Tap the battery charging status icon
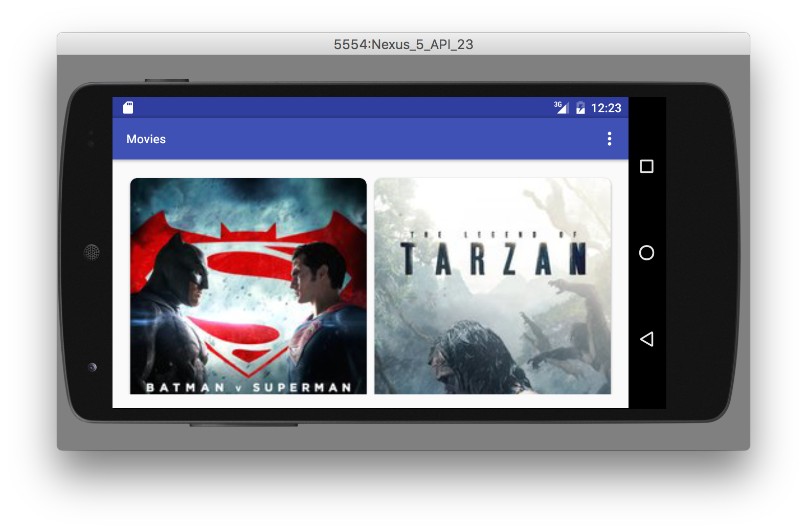Viewport: 807px width, 532px height. 580,107
